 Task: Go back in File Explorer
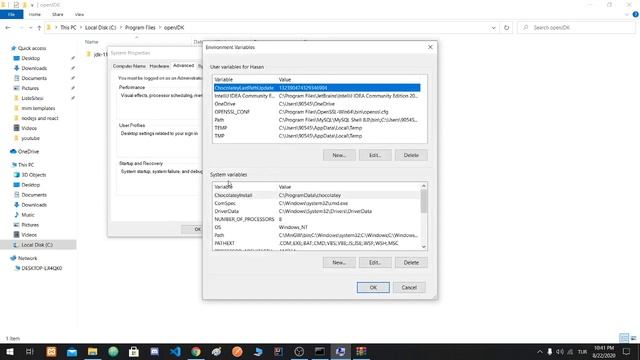8,27
